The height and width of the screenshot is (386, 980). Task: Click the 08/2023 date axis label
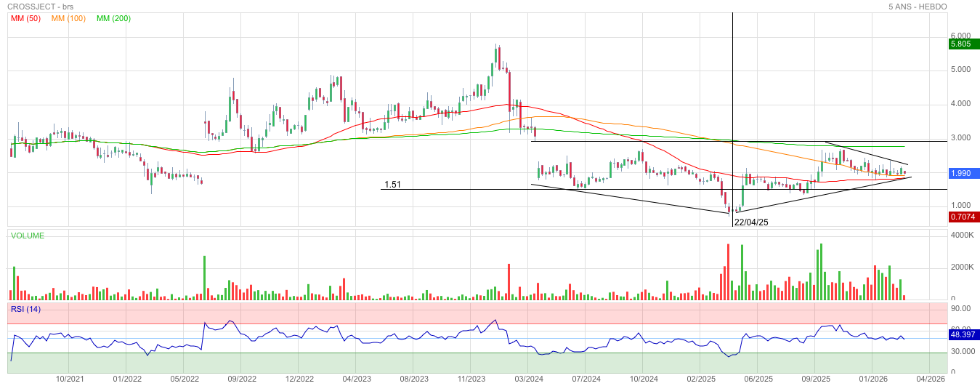414,379
